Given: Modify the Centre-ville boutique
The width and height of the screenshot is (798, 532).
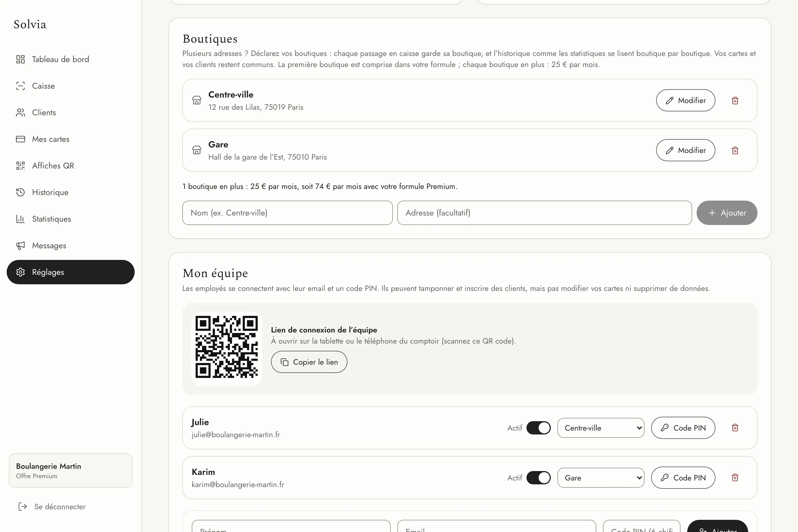Looking at the screenshot, I should [x=685, y=100].
